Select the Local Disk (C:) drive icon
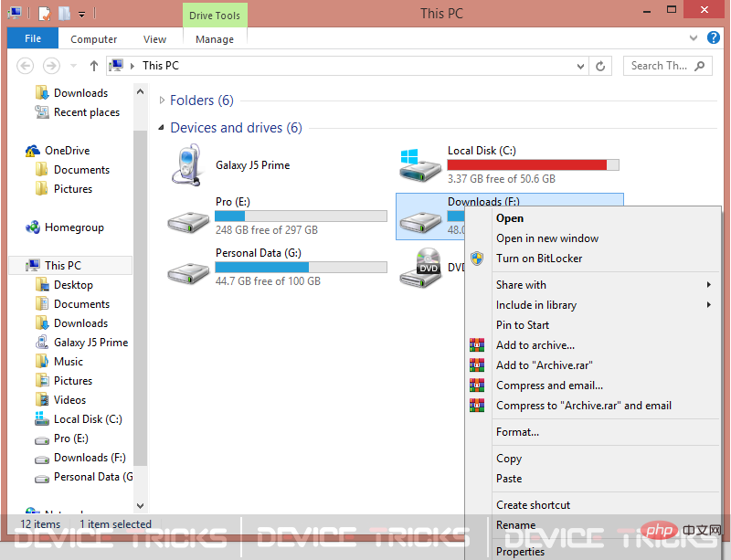The image size is (731, 560). pyautogui.click(x=420, y=165)
